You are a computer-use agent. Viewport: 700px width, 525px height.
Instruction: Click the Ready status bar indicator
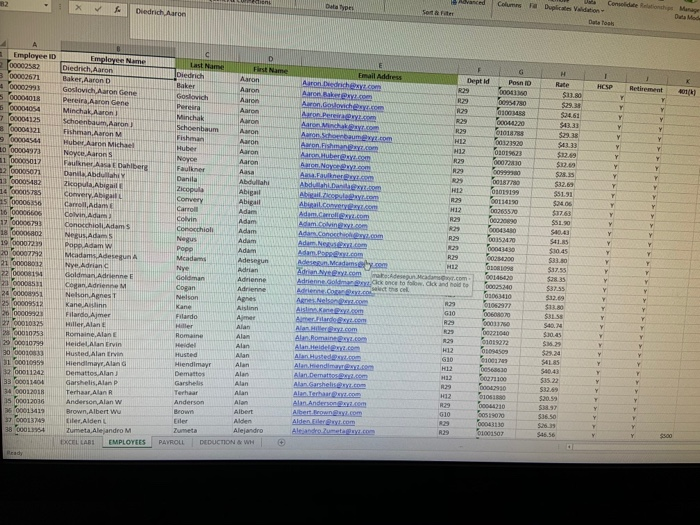(15, 453)
